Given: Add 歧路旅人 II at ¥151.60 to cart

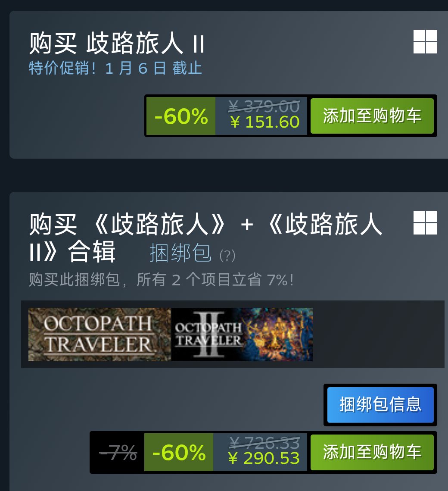Looking at the screenshot, I should point(372,116).
